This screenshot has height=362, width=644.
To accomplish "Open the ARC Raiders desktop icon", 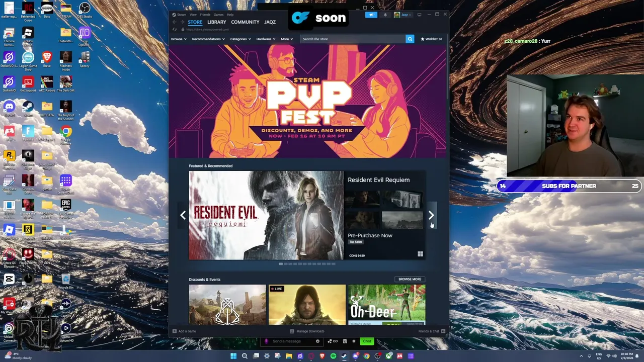I will [x=47, y=83].
